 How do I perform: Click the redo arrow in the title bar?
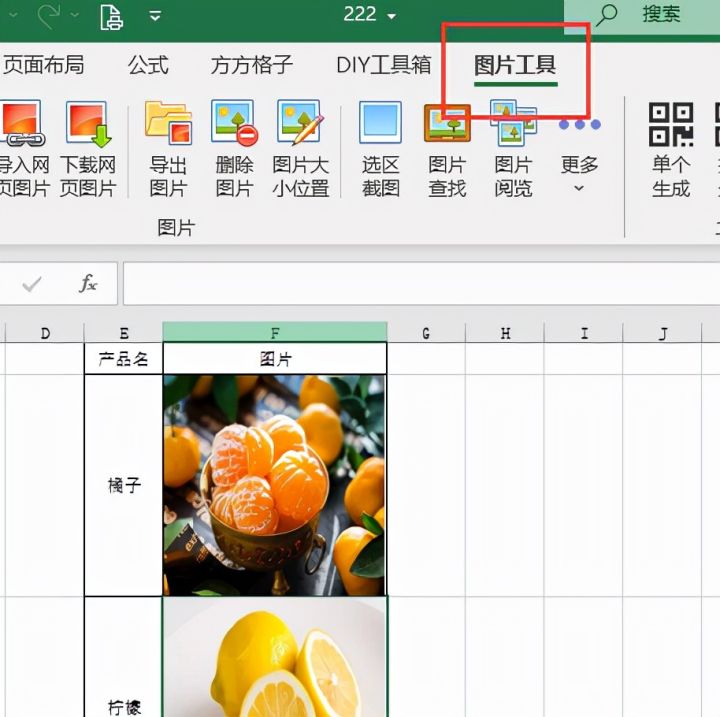coord(49,15)
